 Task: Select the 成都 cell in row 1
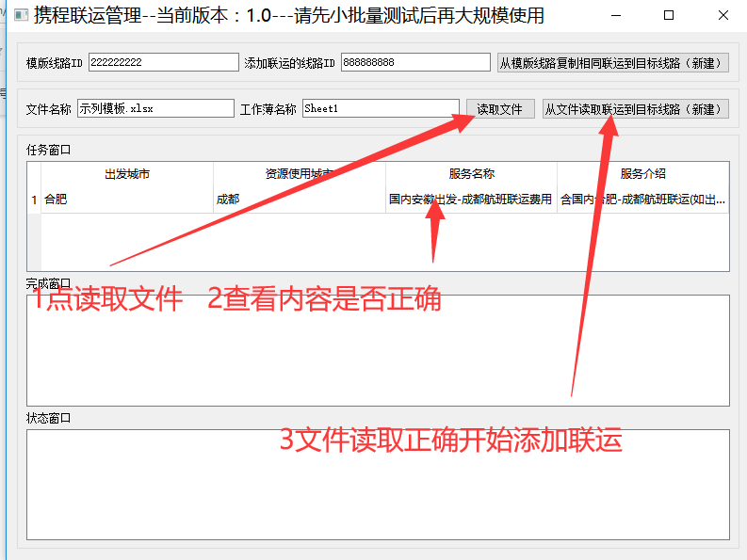(300, 200)
